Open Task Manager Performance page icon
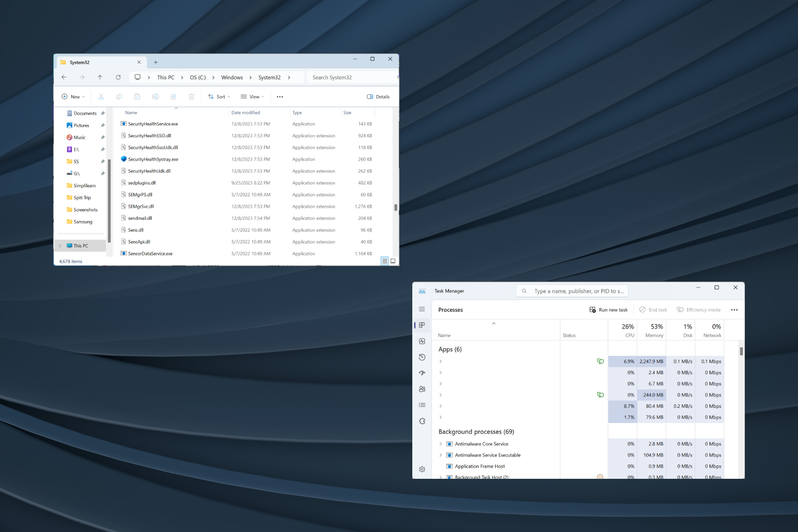The height and width of the screenshot is (532, 798). click(x=422, y=341)
